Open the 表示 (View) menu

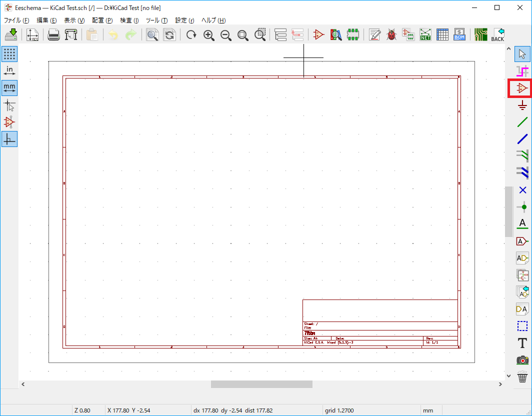point(74,20)
